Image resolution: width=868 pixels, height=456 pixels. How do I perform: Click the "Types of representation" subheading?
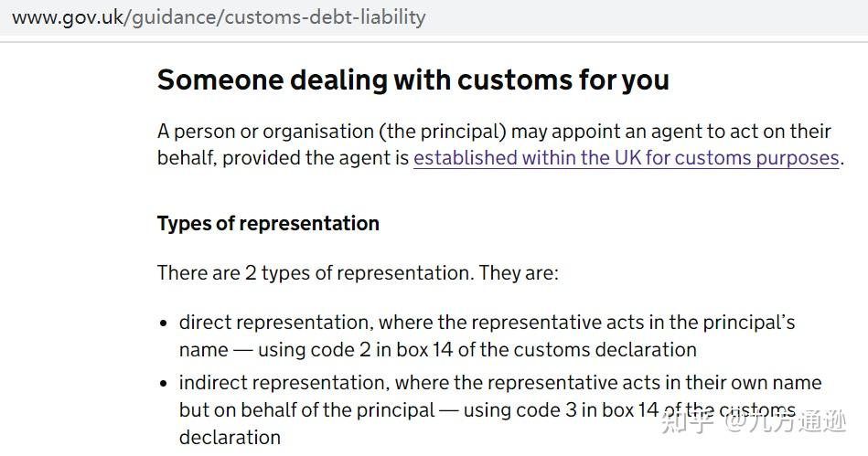[268, 224]
